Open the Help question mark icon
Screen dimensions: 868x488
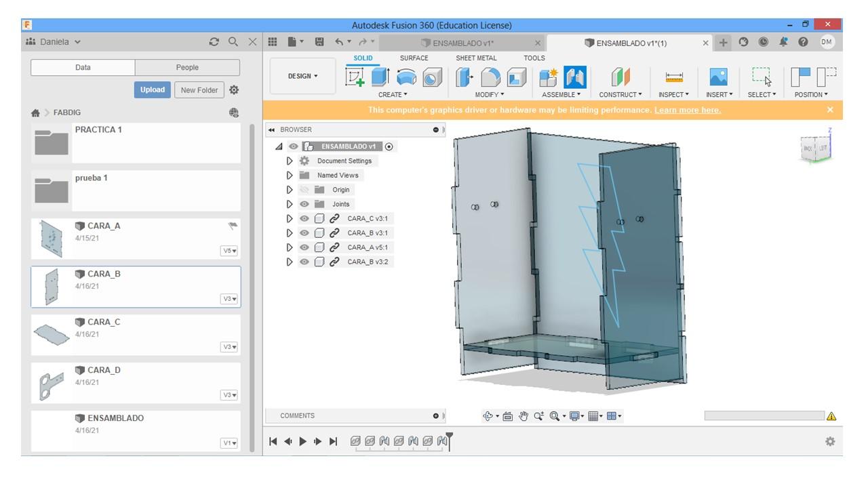804,42
